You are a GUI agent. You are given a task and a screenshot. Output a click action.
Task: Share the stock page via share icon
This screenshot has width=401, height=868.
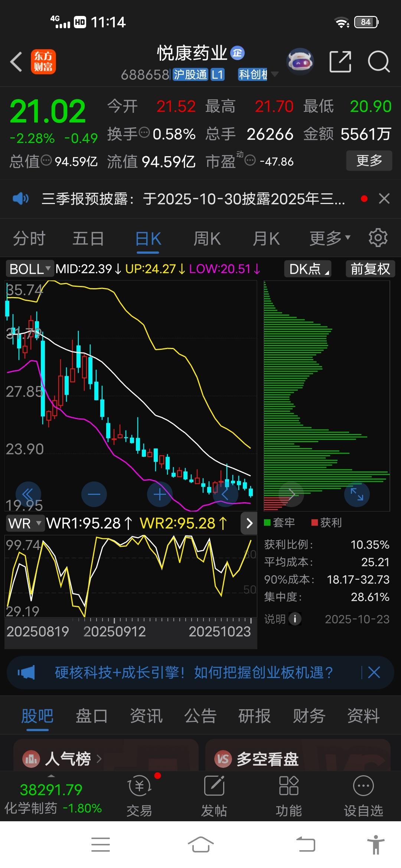coord(340,61)
